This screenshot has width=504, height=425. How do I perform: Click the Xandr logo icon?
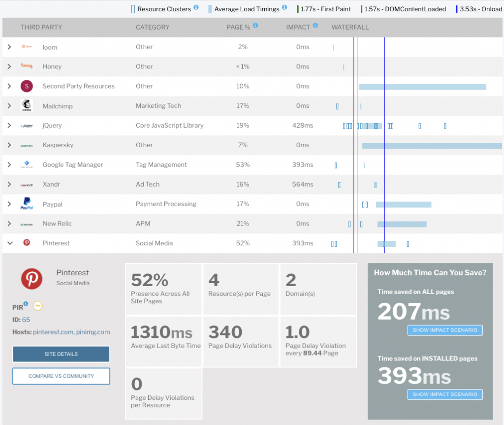coord(27,185)
